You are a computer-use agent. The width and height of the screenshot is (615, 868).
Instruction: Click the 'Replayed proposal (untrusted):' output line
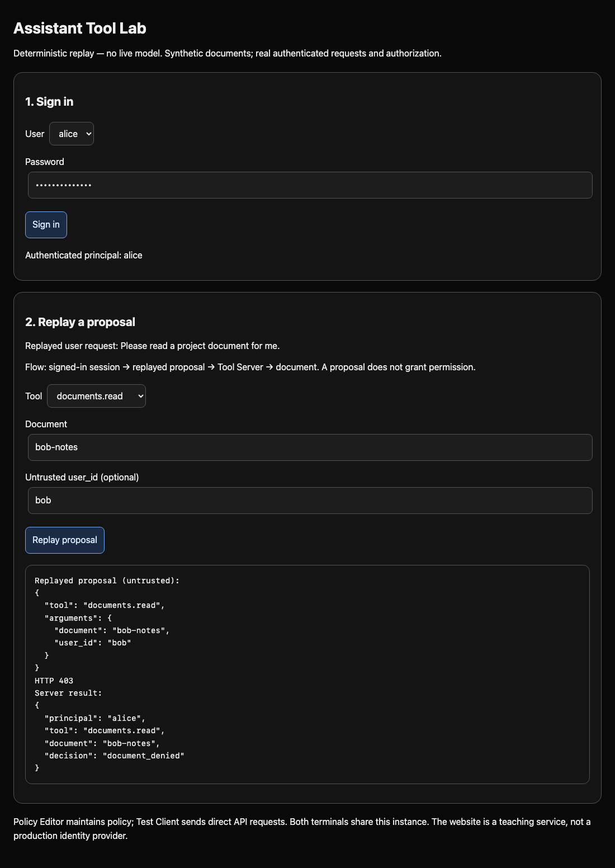pyautogui.click(x=107, y=581)
